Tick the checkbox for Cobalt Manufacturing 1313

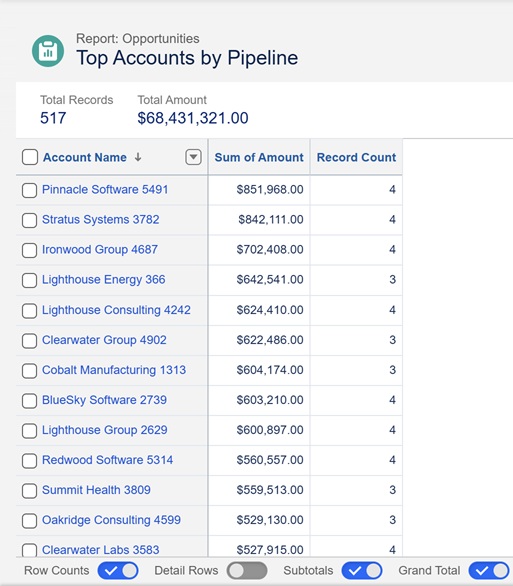(29, 371)
